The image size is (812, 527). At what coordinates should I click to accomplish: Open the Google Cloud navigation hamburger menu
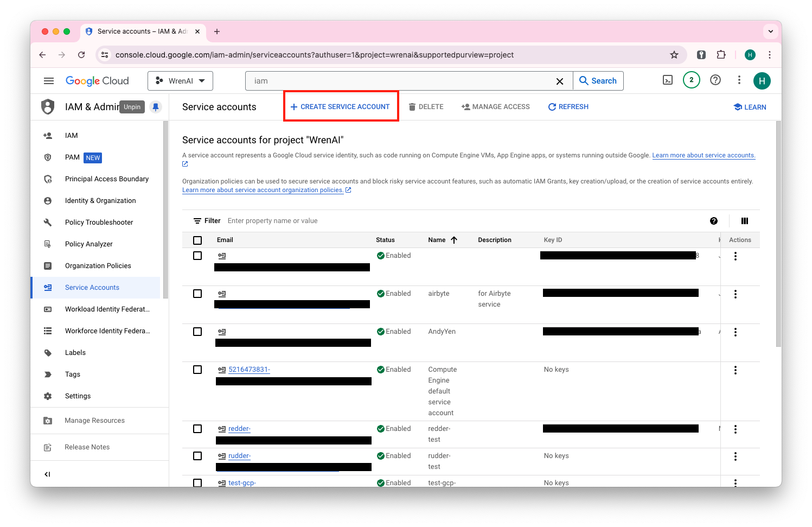point(49,81)
